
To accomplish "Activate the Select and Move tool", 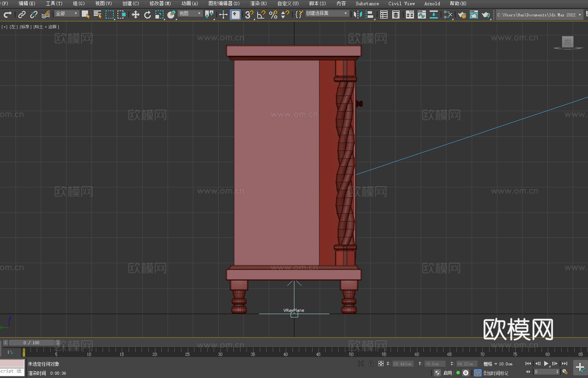I will (136, 14).
